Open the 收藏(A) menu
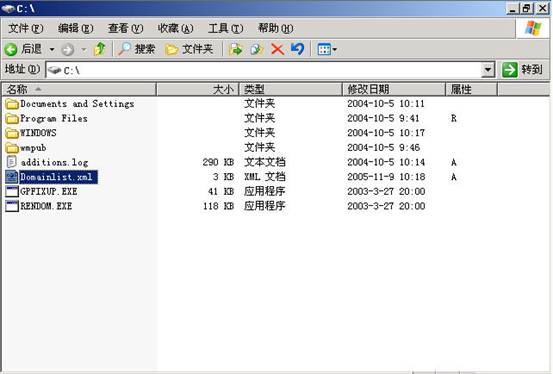 176,28
